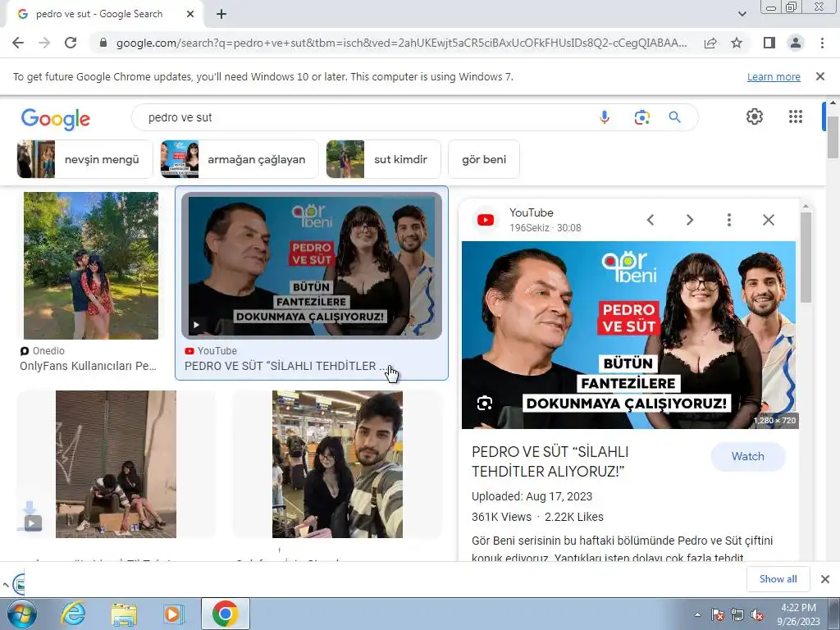Screen dimensions: 840x630
Task: Open Chrome side panel
Action: coord(769,43)
